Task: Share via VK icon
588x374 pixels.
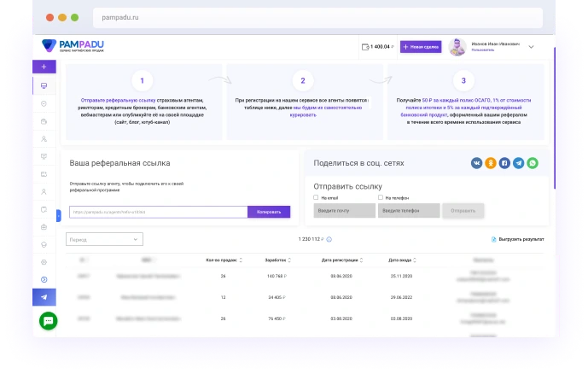Action: click(x=476, y=162)
